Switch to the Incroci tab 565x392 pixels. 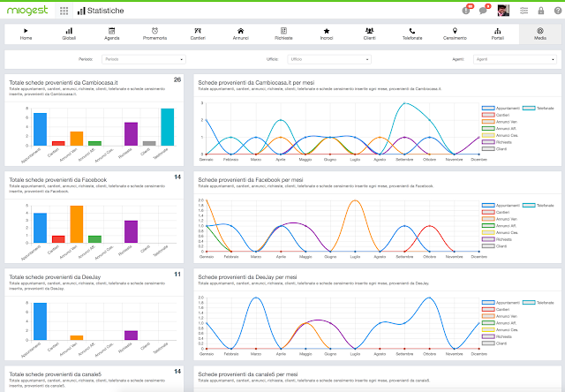pyautogui.click(x=327, y=34)
